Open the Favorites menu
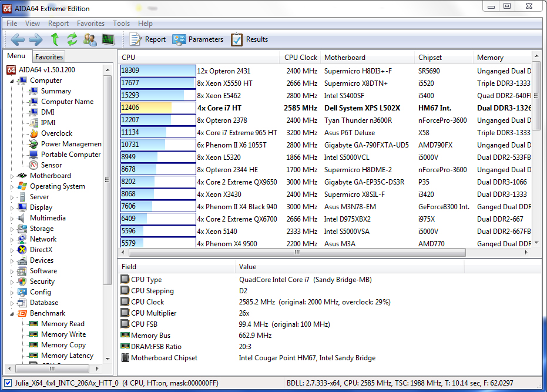 90,24
